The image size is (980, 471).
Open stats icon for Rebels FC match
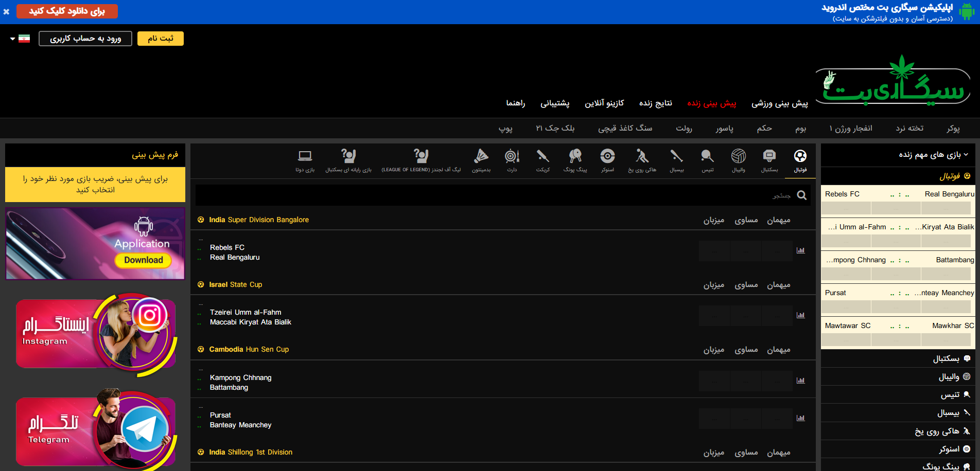(x=800, y=250)
